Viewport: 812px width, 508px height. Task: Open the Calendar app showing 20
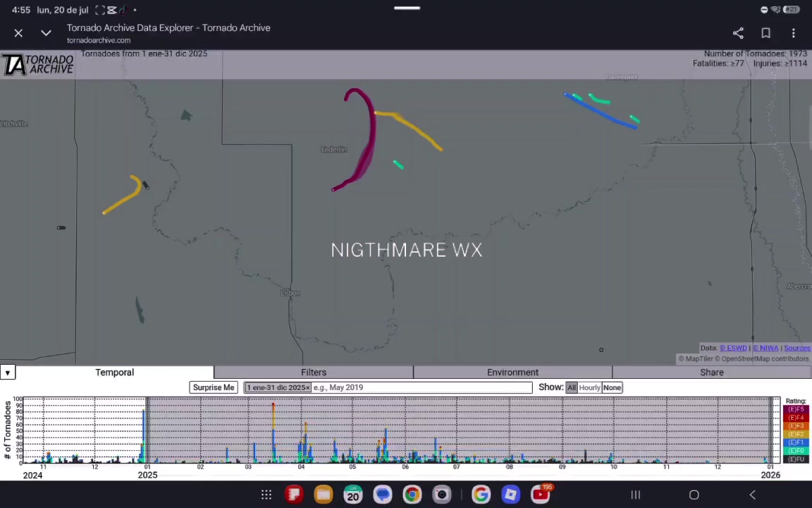pos(353,495)
